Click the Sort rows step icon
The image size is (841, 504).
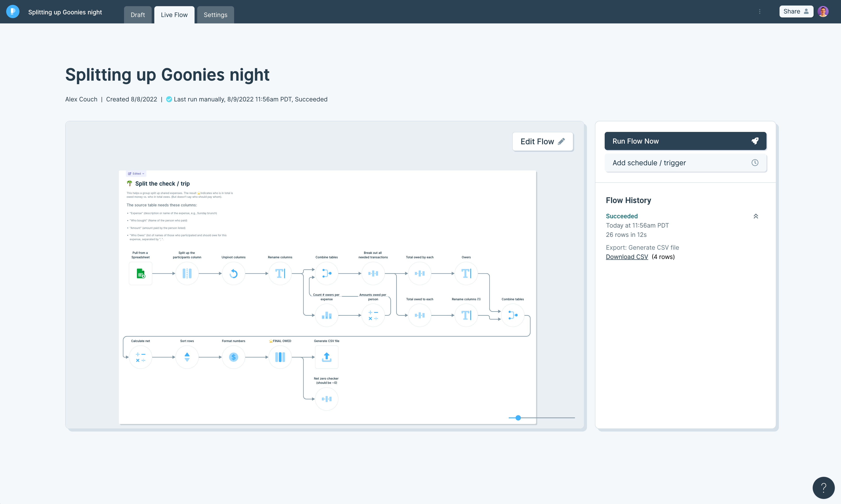click(187, 357)
